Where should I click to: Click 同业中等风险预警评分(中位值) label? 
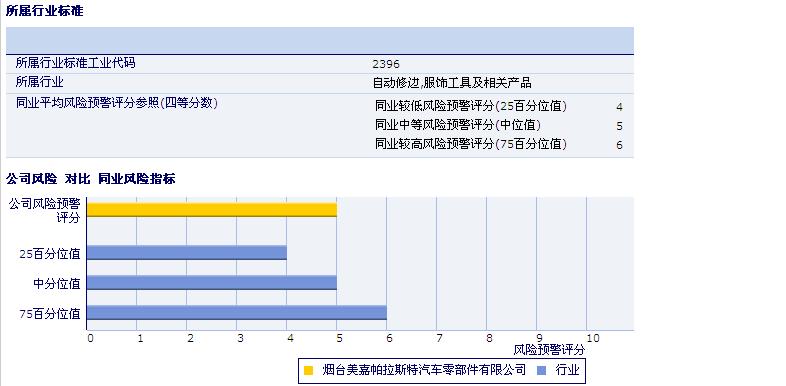coord(458,125)
